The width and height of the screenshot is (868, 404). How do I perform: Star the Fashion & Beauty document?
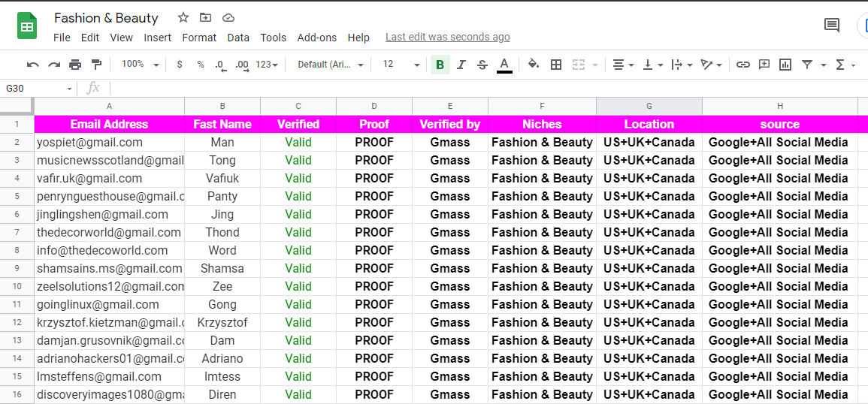(x=183, y=17)
